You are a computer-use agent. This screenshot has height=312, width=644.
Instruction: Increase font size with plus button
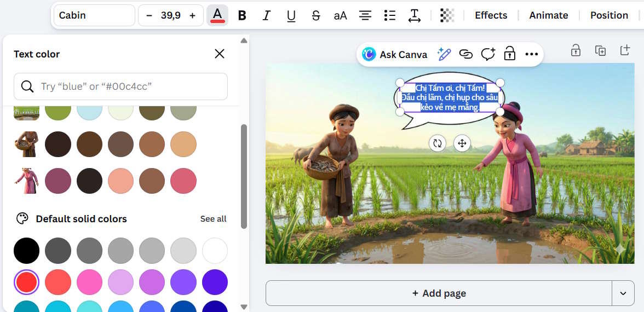[192, 15]
